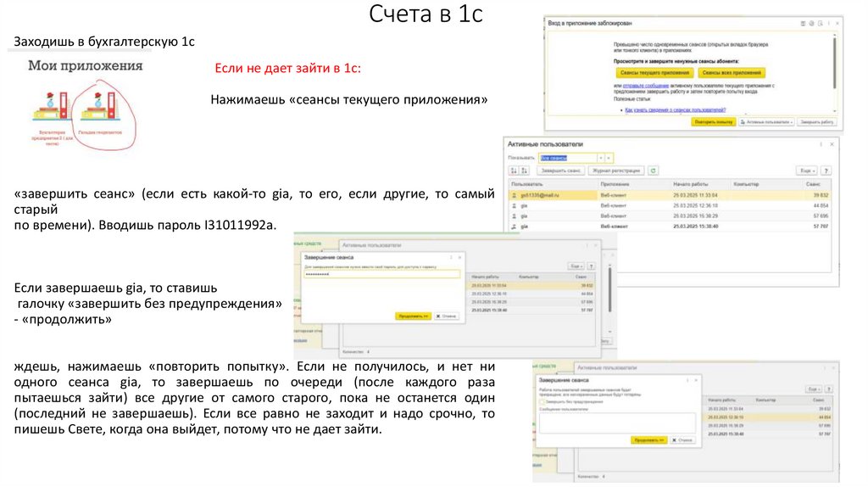This screenshot has width=868, height=487.
Task: Click the Пользователь column header
Action: tap(553, 184)
